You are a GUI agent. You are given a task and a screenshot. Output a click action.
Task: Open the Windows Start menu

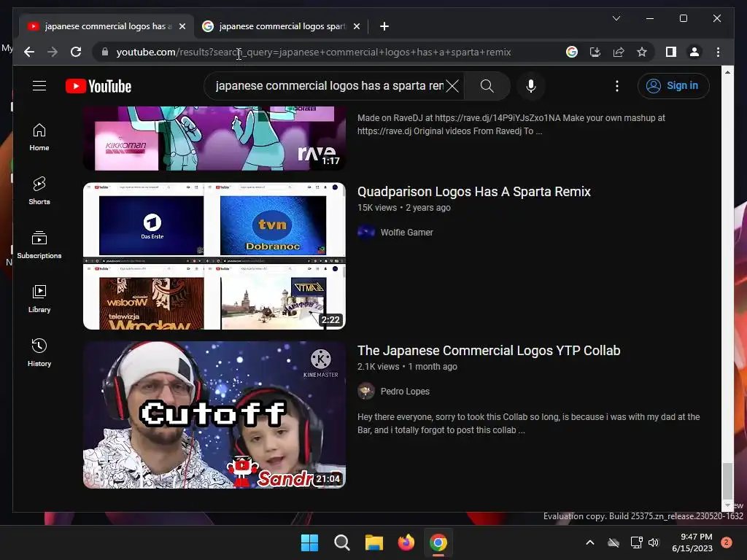(309, 542)
